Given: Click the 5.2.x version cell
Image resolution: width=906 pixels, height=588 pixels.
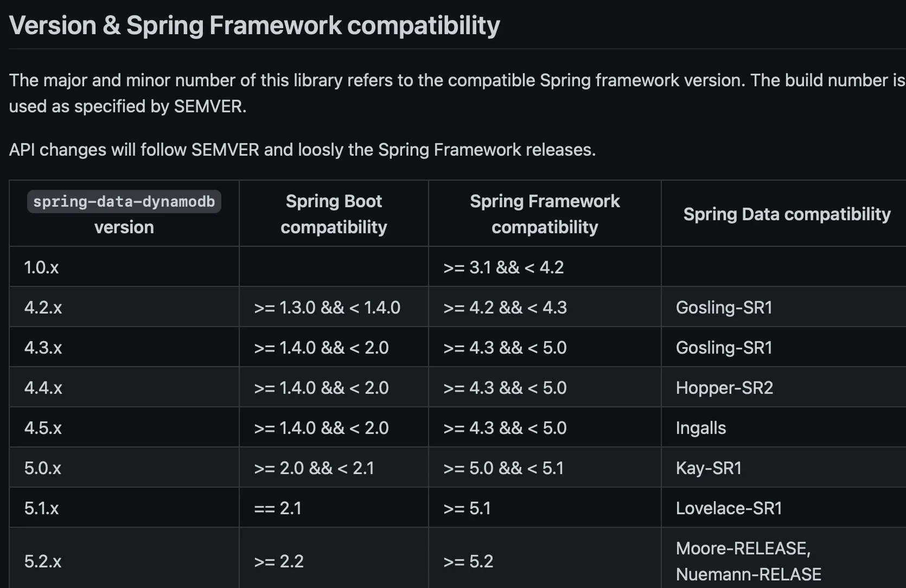Looking at the screenshot, I should [x=43, y=561].
